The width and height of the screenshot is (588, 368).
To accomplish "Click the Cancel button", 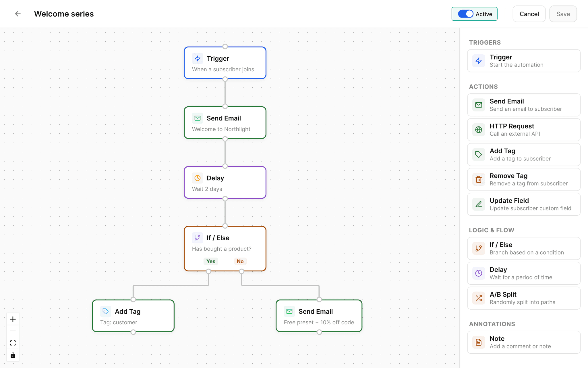I will pos(529,14).
